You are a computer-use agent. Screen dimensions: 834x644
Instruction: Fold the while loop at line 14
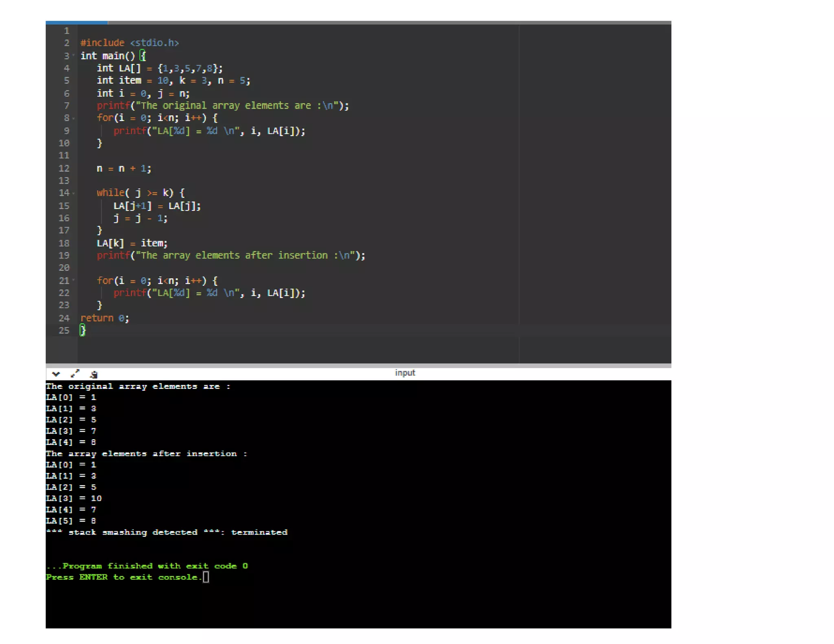tap(74, 193)
